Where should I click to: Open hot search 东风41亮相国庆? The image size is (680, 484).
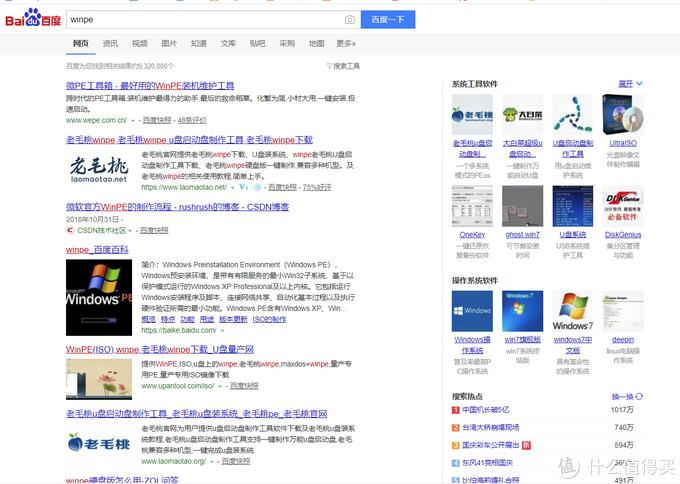487,463
